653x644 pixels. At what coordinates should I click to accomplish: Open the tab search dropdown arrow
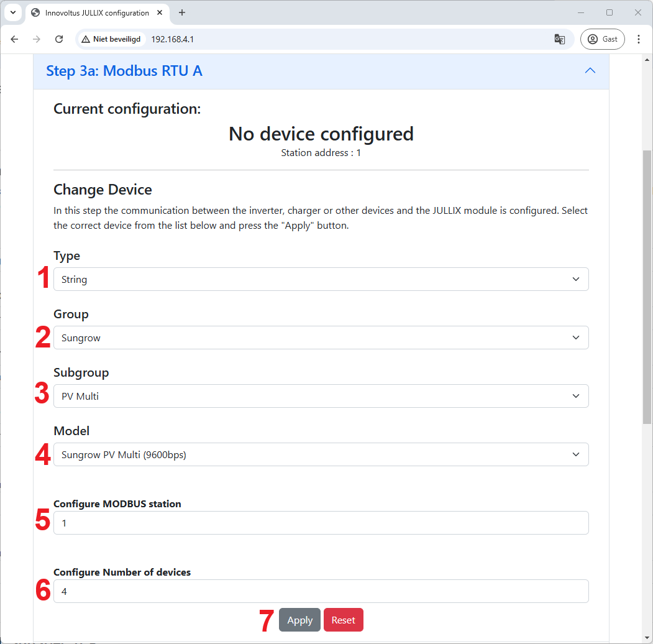click(x=12, y=12)
